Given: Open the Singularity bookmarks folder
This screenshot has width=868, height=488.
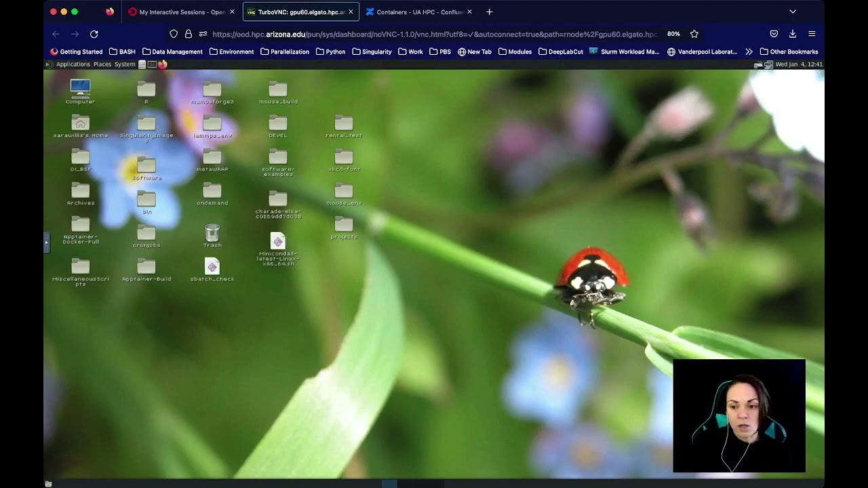Looking at the screenshot, I should 372,52.
